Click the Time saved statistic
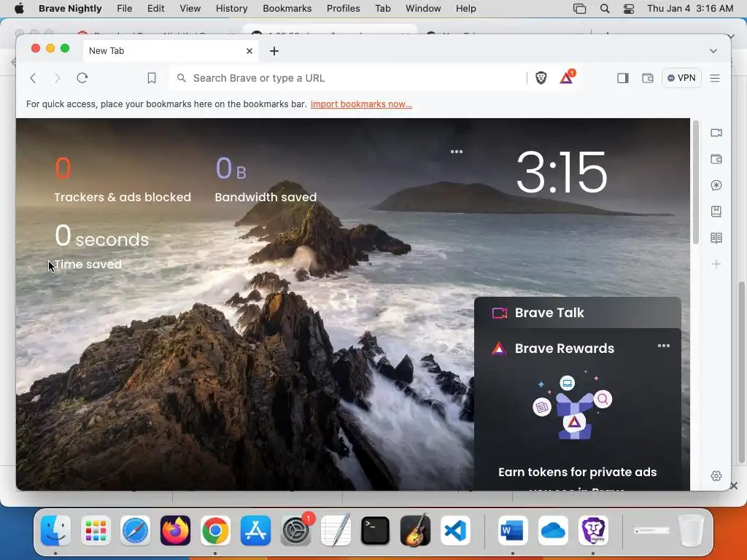Screen dimensions: 747x560 click(x=101, y=248)
